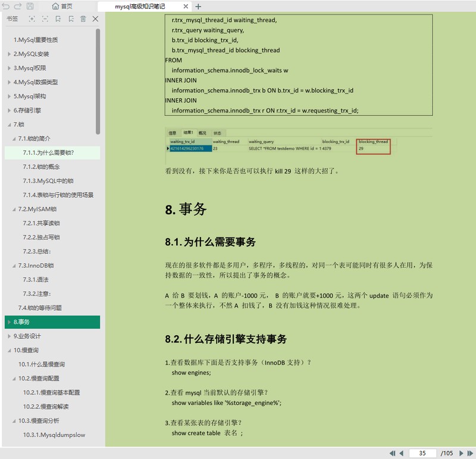This screenshot has width=476, height=459.
Task: Select bookmark 7.4.锁的等待问题
Action: [40, 308]
